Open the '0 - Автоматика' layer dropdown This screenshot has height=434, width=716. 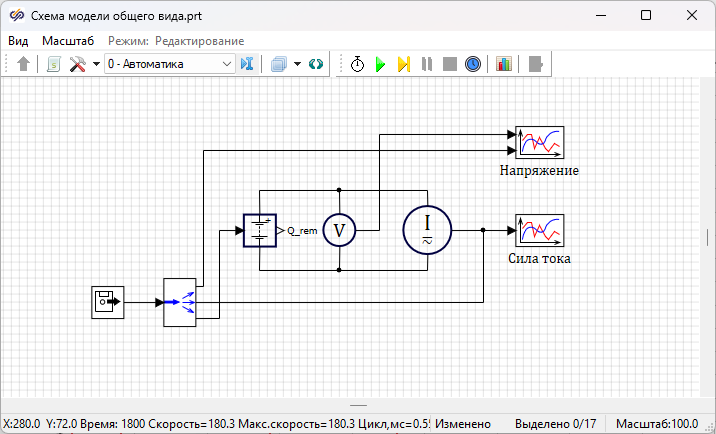(x=169, y=64)
